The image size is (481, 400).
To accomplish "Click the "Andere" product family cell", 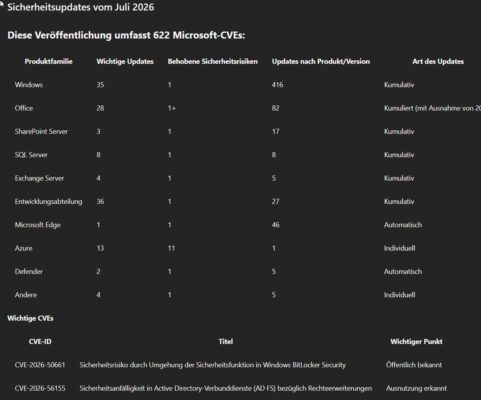I will tap(26, 295).
